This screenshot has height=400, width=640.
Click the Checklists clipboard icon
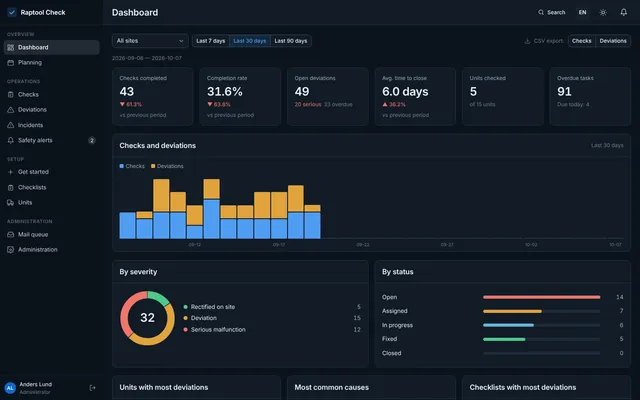click(x=11, y=187)
